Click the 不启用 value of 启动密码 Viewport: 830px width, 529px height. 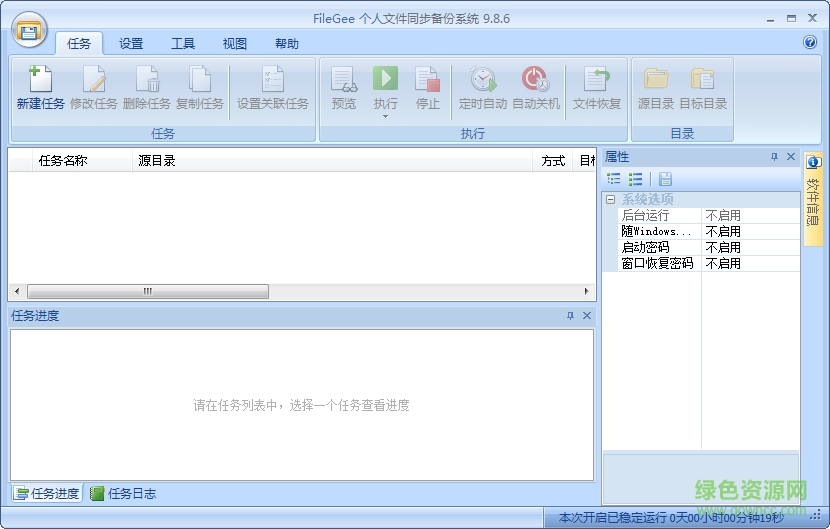(x=723, y=247)
